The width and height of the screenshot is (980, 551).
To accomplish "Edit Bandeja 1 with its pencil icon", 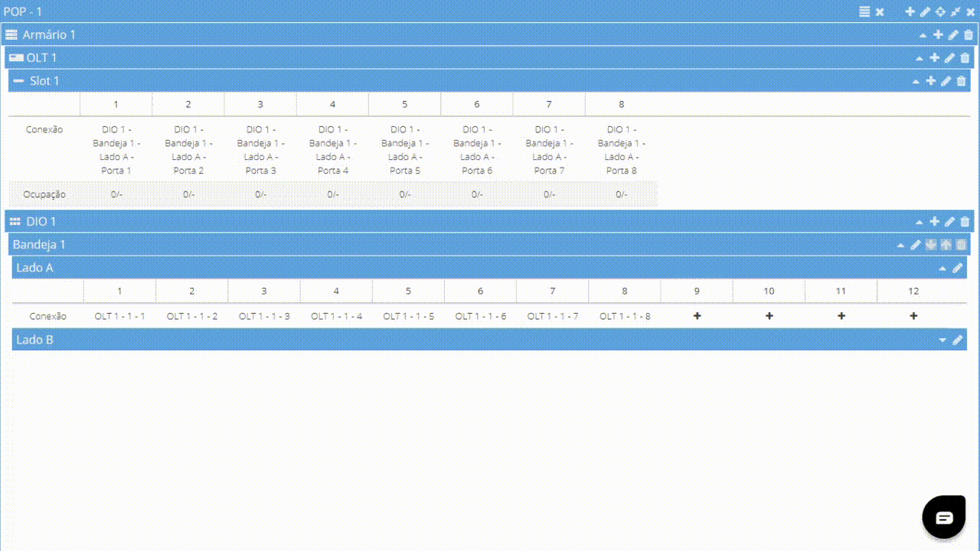I will (x=916, y=244).
